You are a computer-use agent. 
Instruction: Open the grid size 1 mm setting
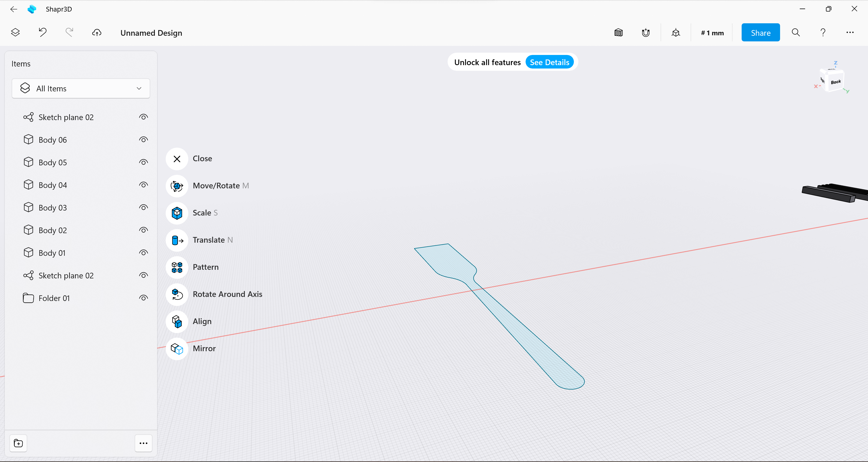tap(712, 33)
